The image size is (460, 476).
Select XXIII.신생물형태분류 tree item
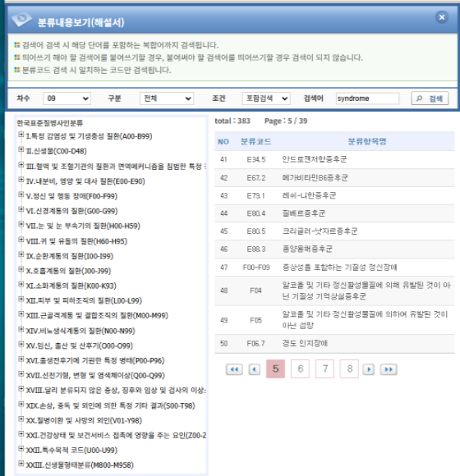point(80,465)
